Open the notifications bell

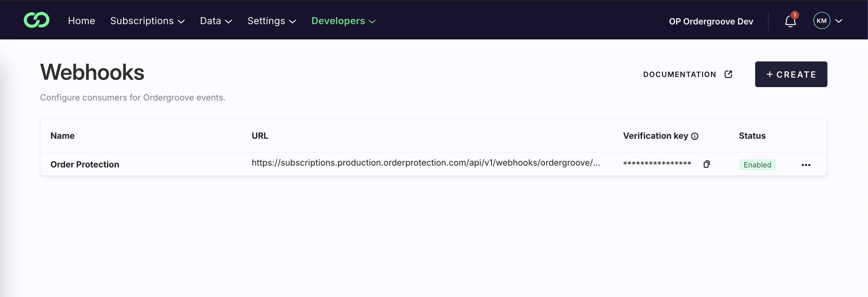pyautogui.click(x=790, y=21)
